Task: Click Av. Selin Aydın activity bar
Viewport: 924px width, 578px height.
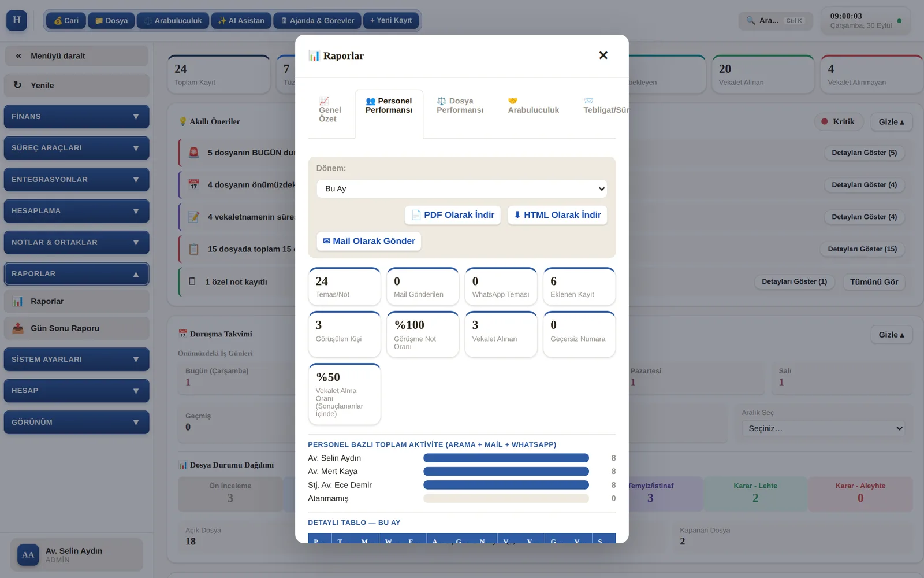Action: pyautogui.click(x=506, y=458)
